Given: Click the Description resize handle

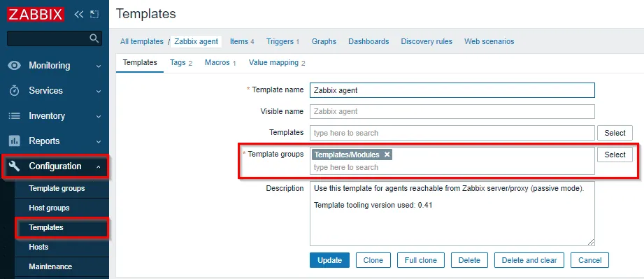Looking at the screenshot, I should pos(591,243).
